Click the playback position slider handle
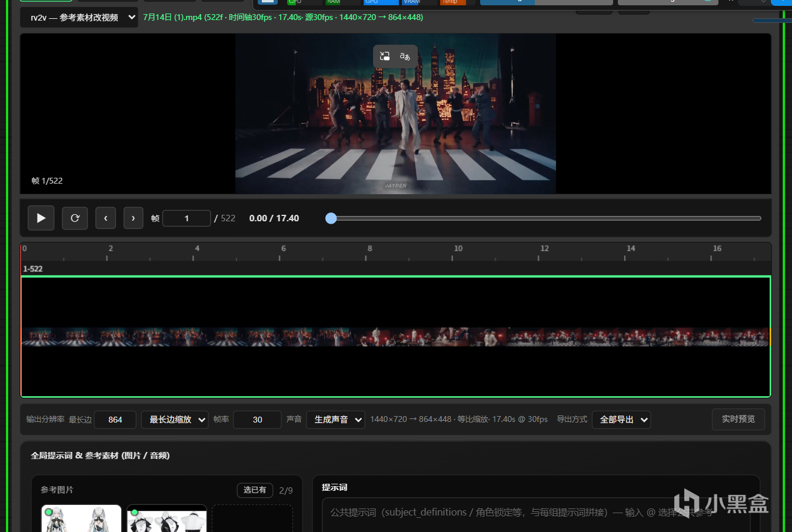The width and height of the screenshot is (792, 532). click(331, 218)
